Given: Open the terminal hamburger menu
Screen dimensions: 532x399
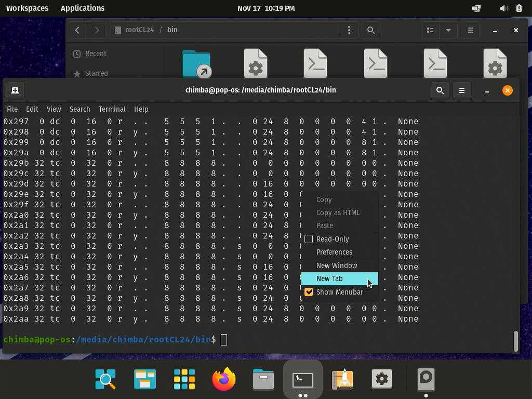Looking at the screenshot, I should [462, 90].
